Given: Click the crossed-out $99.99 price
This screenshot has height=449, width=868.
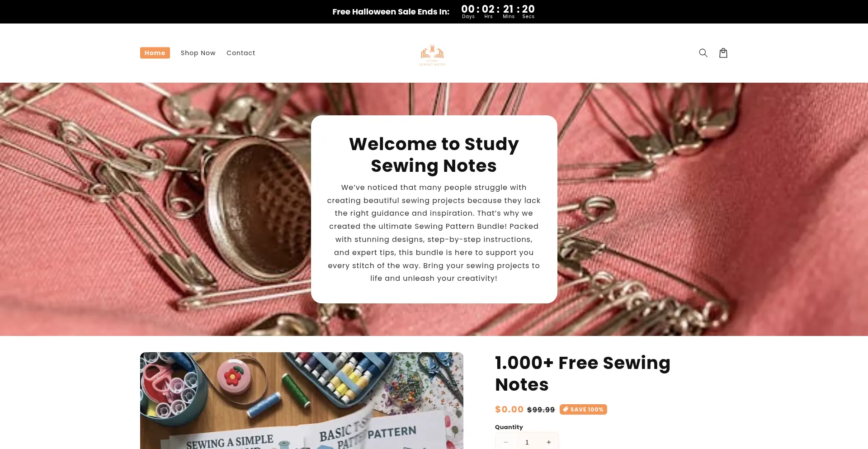Looking at the screenshot, I should [541, 410].
